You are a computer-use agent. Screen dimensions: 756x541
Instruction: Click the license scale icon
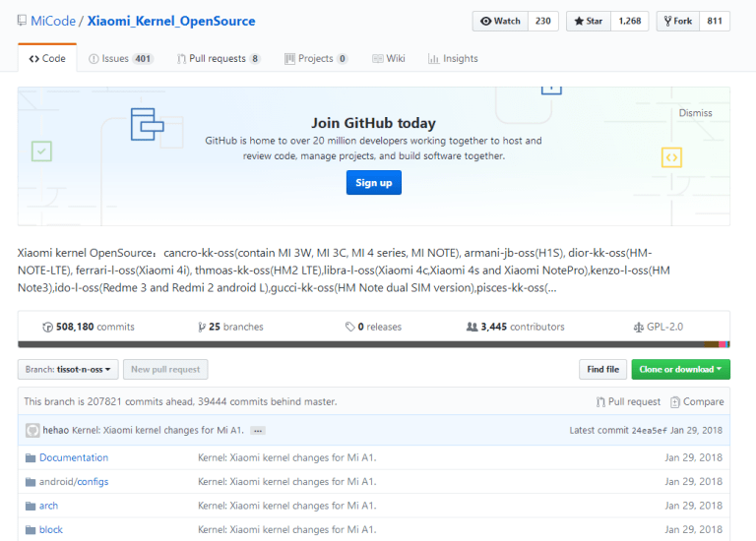[638, 328]
